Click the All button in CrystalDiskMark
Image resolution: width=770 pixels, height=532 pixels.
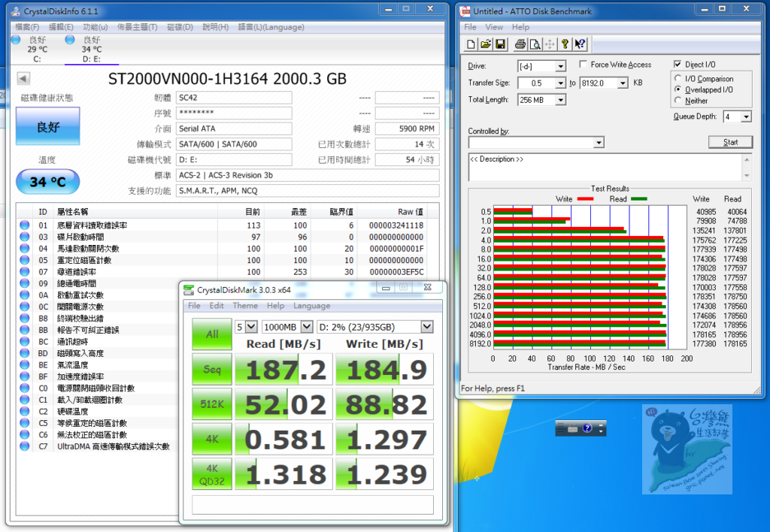coord(212,334)
